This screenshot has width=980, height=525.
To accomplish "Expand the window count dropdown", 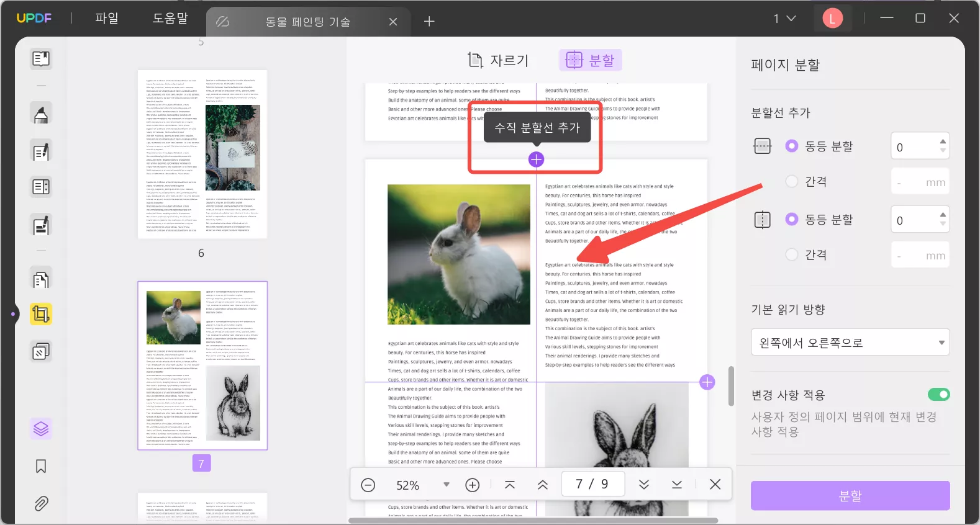I will pyautogui.click(x=791, y=19).
